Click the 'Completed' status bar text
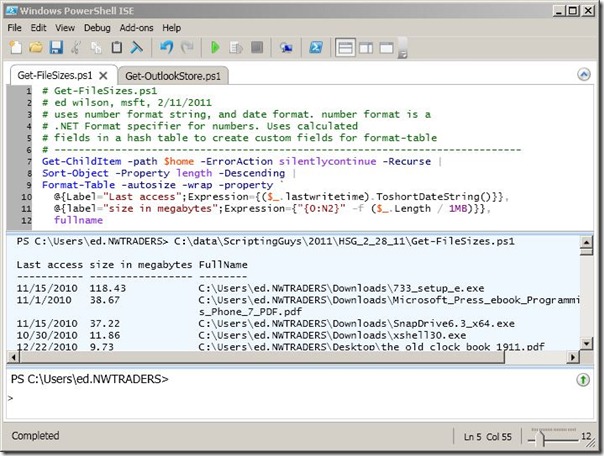 [x=35, y=436]
